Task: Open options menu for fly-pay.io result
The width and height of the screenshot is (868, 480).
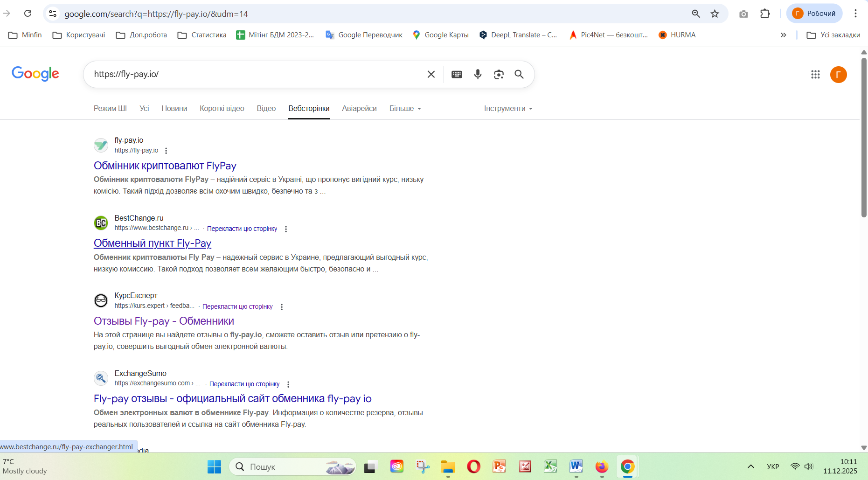Action: [x=166, y=151]
